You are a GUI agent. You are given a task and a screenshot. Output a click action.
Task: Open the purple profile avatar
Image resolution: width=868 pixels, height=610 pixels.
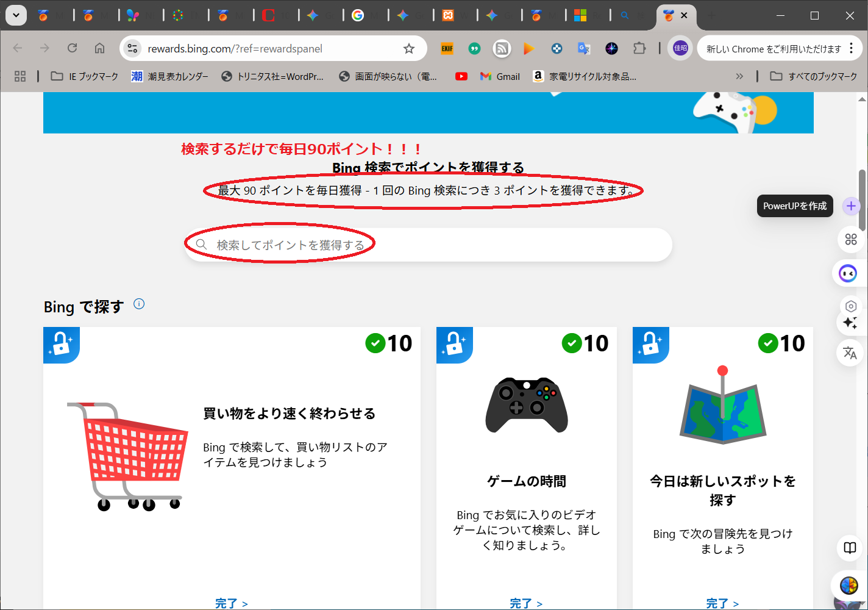pyautogui.click(x=680, y=48)
